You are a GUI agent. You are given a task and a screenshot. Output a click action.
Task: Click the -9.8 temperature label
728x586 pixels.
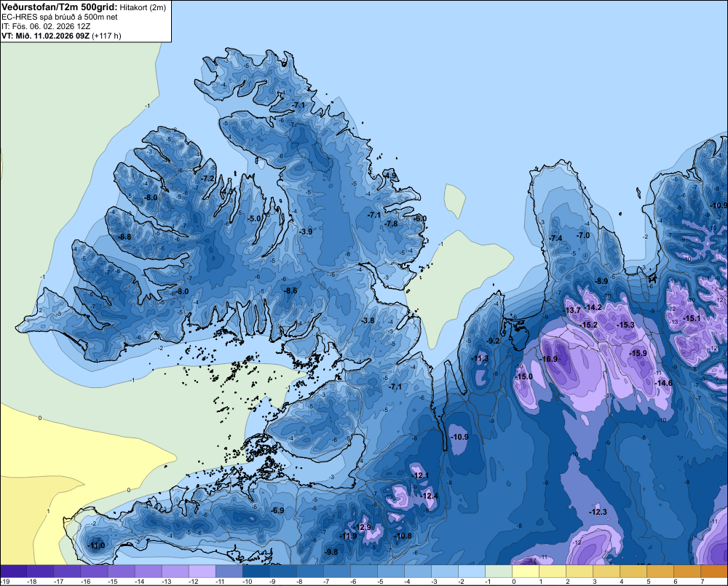[x=331, y=552]
